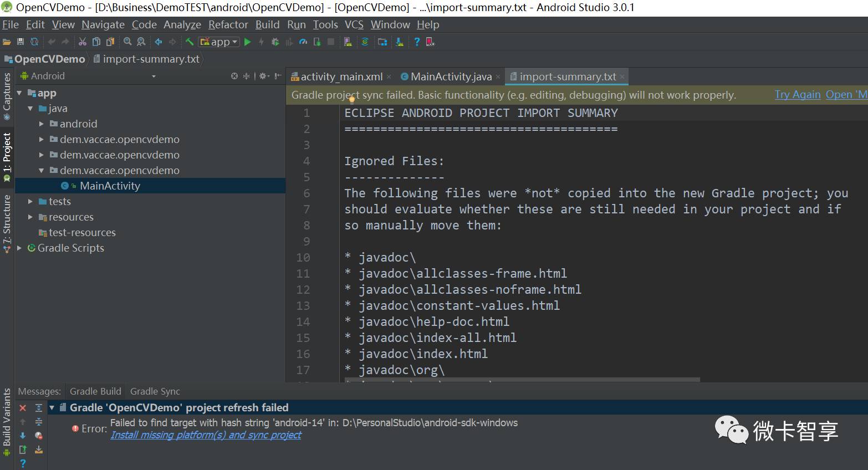
Task: Open the Gradle Sync messages tab
Action: [x=155, y=391]
